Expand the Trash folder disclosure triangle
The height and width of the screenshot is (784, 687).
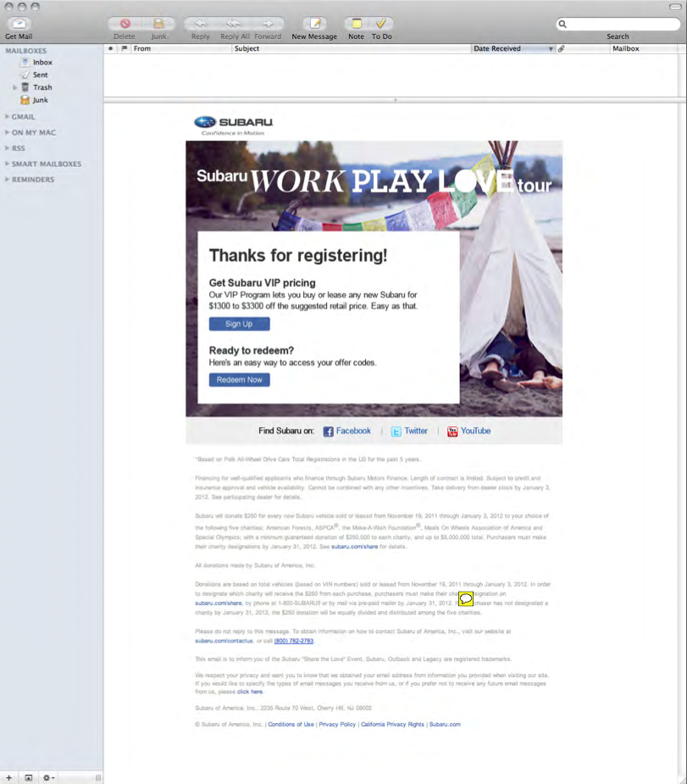click(x=14, y=87)
